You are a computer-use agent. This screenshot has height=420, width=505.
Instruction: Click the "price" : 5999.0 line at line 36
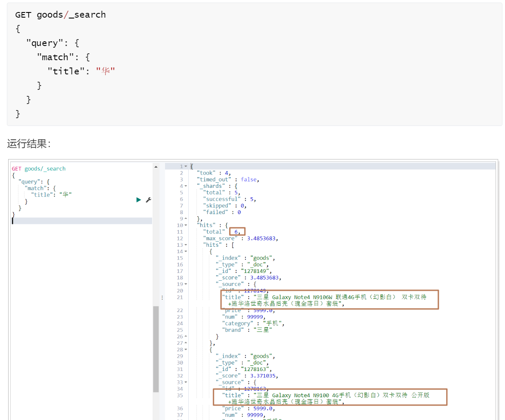(248, 409)
